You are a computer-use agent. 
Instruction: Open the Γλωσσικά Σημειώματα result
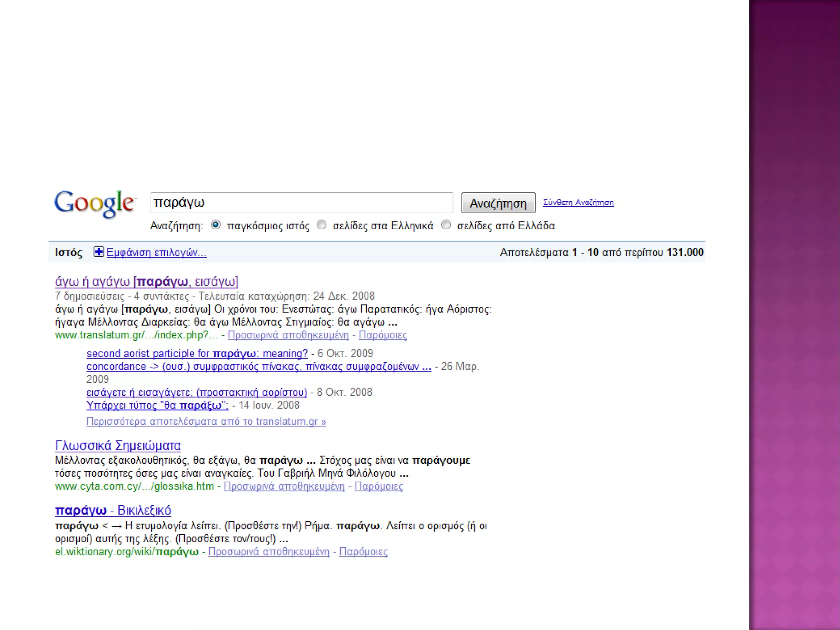point(118,446)
